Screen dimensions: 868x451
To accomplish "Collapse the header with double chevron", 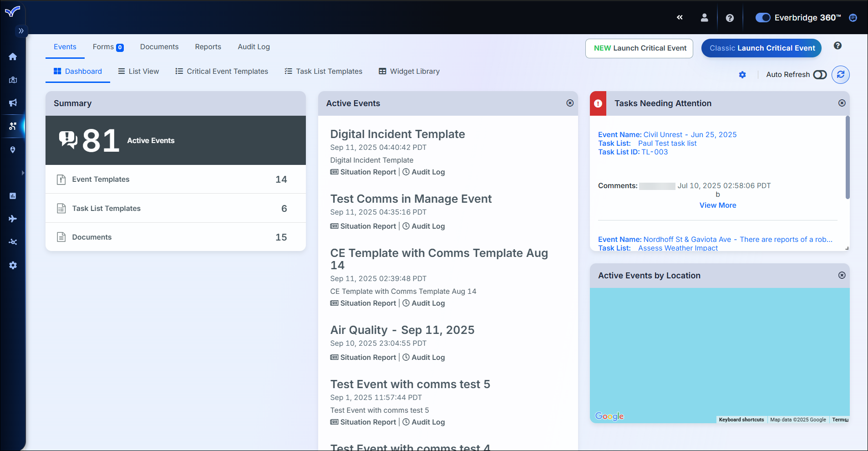I will [x=680, y=17].
